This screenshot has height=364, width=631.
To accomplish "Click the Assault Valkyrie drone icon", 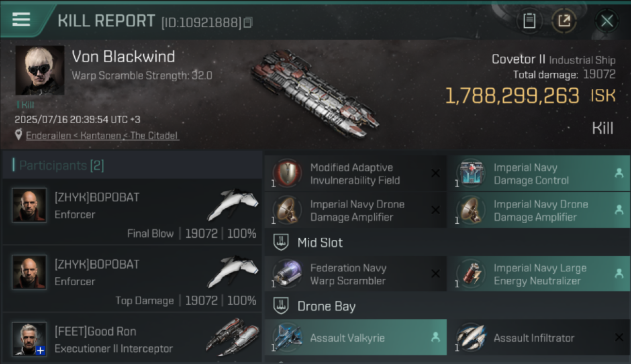I will (x=287, y=337).
